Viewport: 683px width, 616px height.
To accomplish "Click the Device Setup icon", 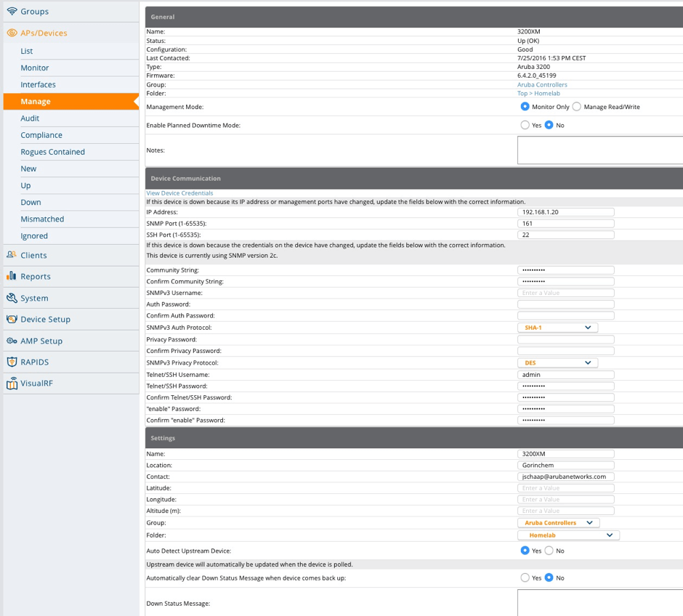I will pos(12,319).
